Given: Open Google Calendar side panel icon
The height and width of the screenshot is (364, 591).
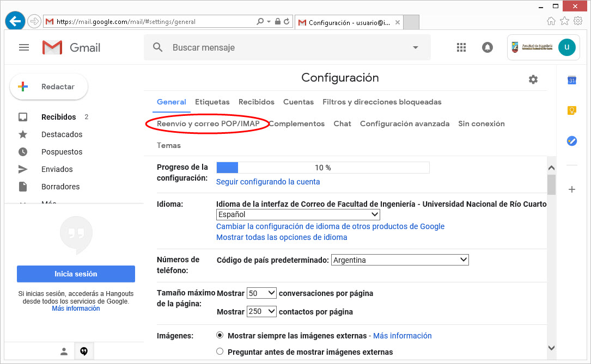Looking at the screenshot, I should click(572, 80).
